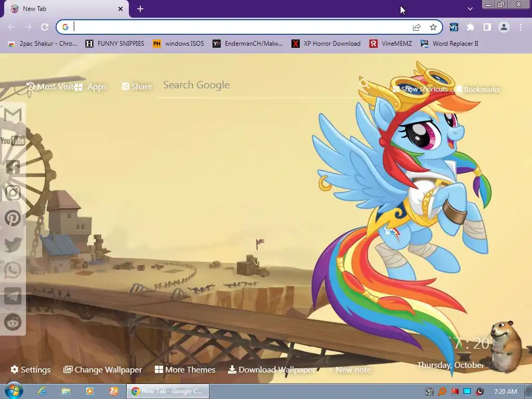Open Windows Explorer from the taskbar
The width and height of the screenshot is (532, 399).
(x=66, y=391)
